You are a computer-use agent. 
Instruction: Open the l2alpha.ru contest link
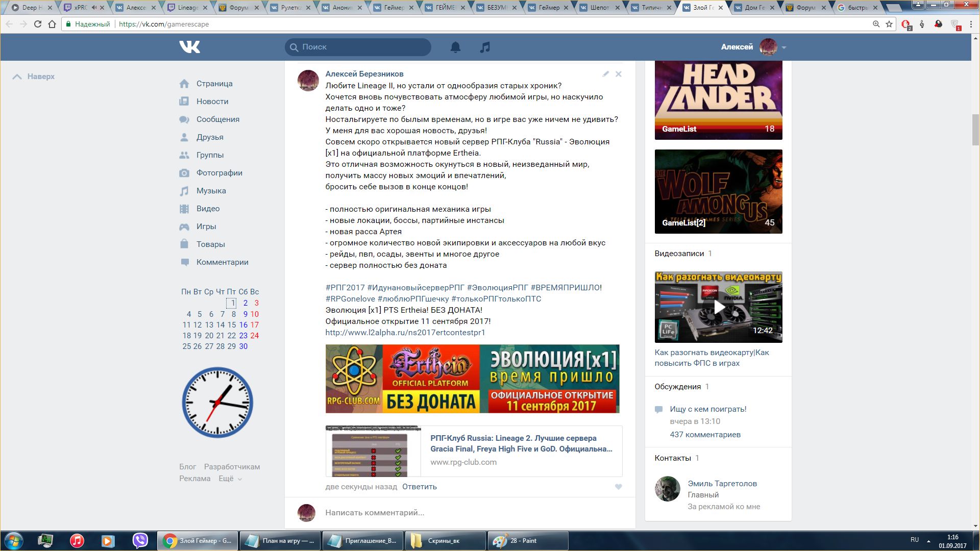pos(405,333)
